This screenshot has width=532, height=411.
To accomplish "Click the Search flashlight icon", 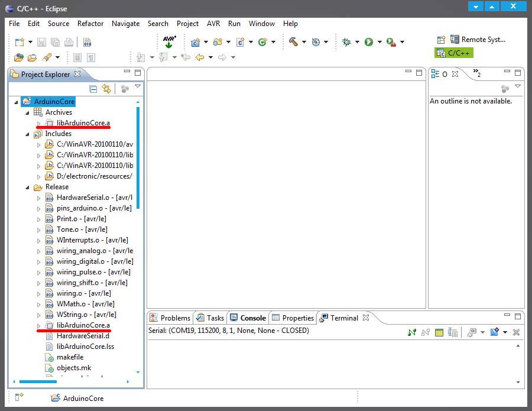I will click(x=47, y=57).
